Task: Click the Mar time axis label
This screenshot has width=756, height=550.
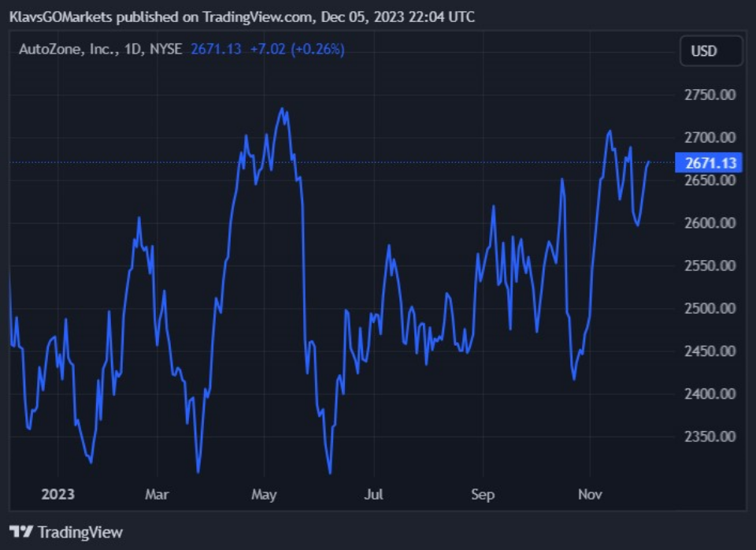Action: (157, 495)
